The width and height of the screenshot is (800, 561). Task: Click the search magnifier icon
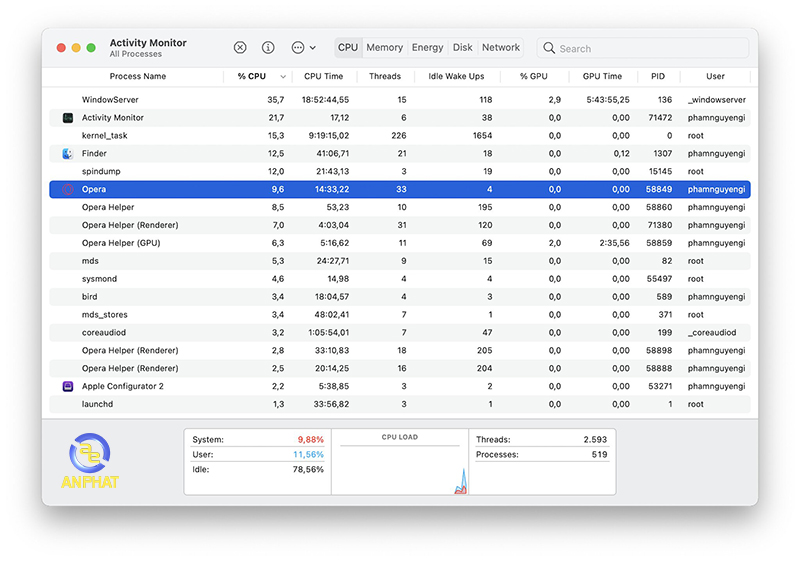(548, 48)
